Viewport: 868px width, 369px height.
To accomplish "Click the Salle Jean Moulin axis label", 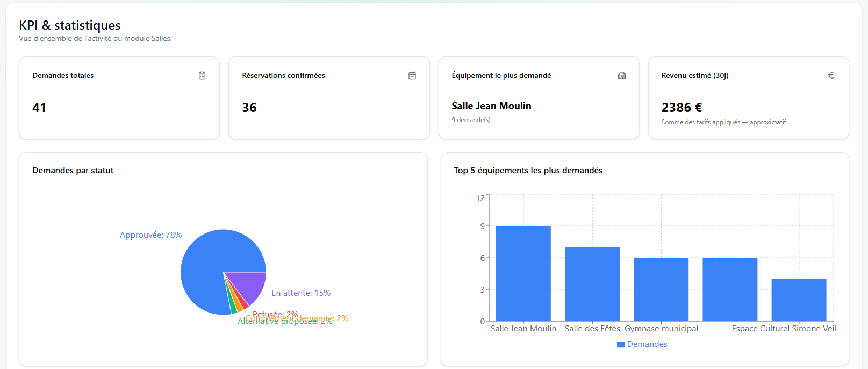I will coord(523,329).
